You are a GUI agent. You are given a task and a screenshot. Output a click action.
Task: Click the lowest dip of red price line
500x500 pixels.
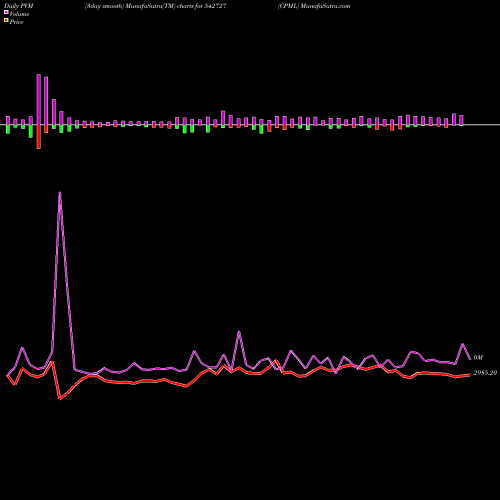pyautogui.click(x=60, y=399)
